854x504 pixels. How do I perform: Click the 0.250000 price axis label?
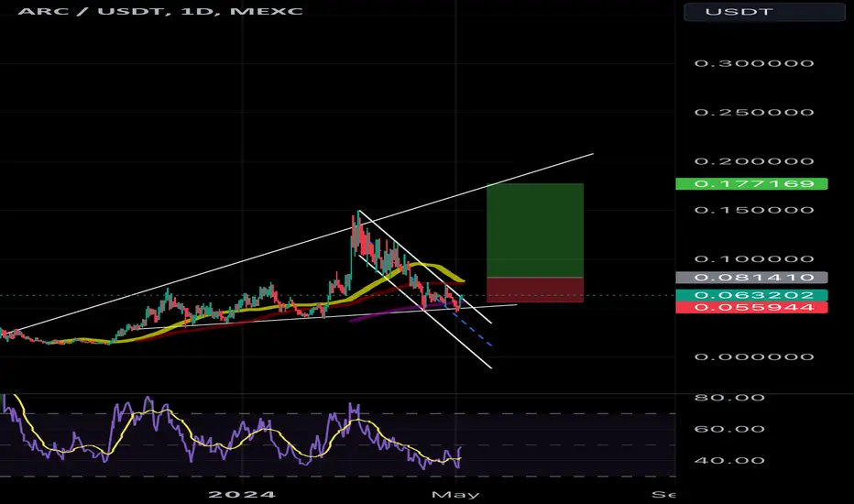pos(754,112)
